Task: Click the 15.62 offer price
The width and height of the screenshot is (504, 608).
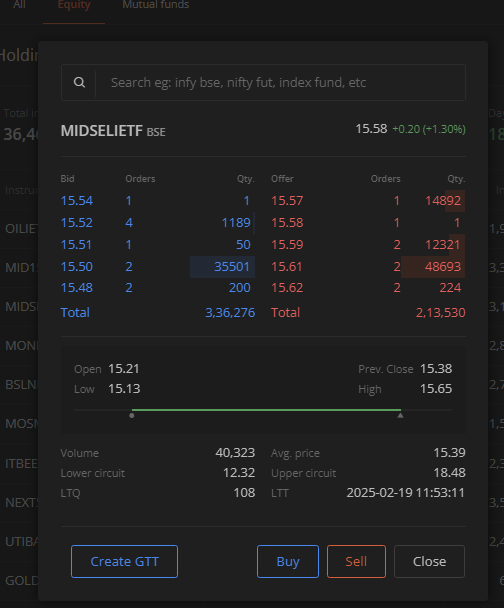Action: (x=287, y=288)
